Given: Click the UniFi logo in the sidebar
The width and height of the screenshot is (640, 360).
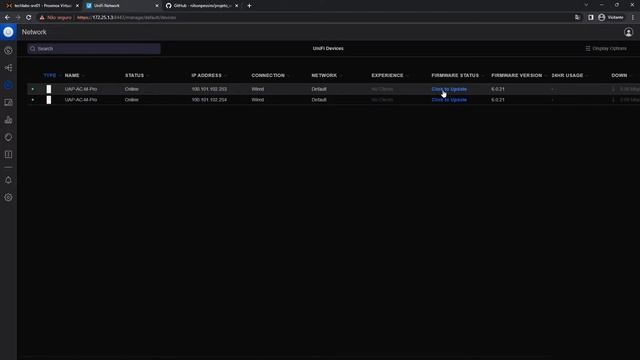Looking at the screenshot, I should tap(8, 32).
